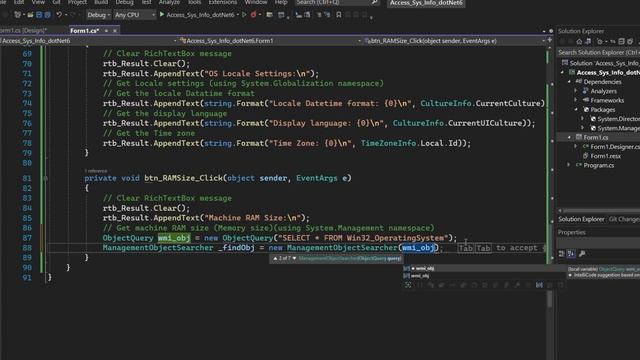This screenshot has width=640, height=360.
Task: Click the Undo toolbar icon
Action: tap(59, 15)
